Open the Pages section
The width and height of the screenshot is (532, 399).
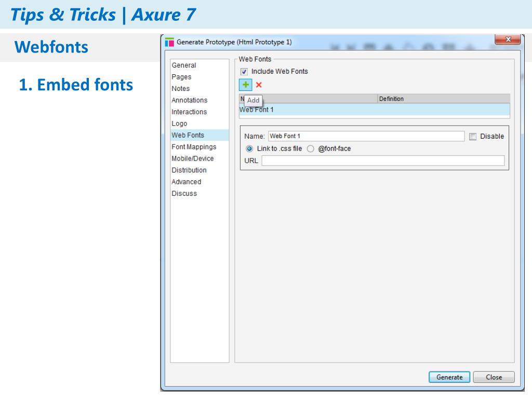(199, 77)
